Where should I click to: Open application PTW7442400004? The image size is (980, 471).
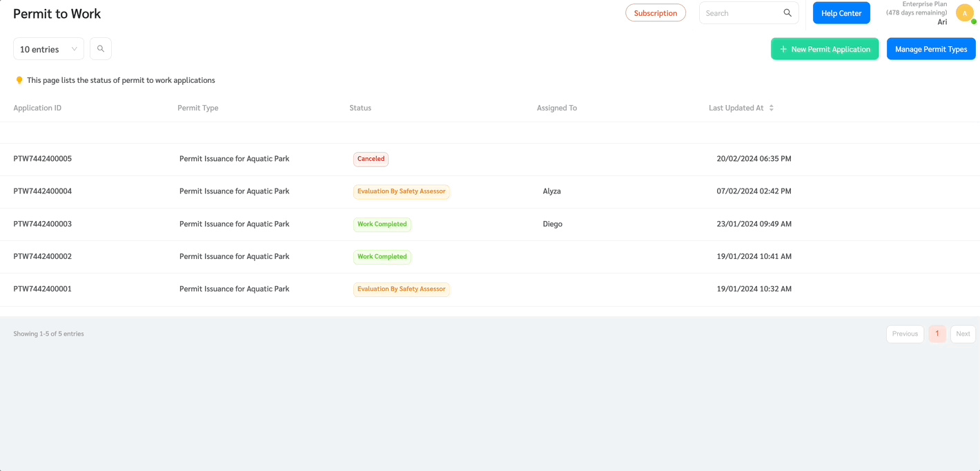point(42,191)
